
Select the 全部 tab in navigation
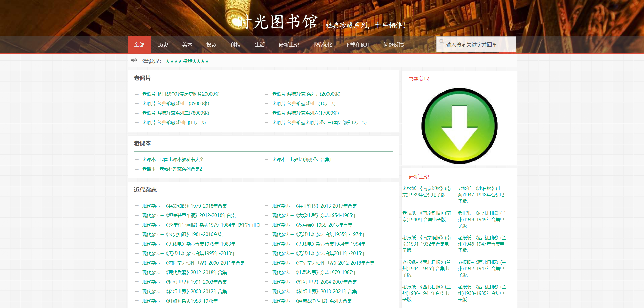click(139, 44)
